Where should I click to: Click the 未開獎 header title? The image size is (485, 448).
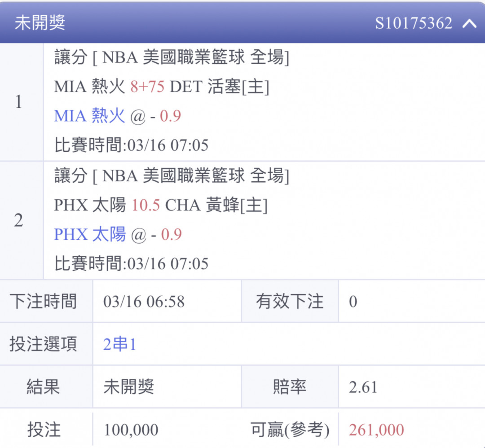pyautogui.click(x=40, y=22)
